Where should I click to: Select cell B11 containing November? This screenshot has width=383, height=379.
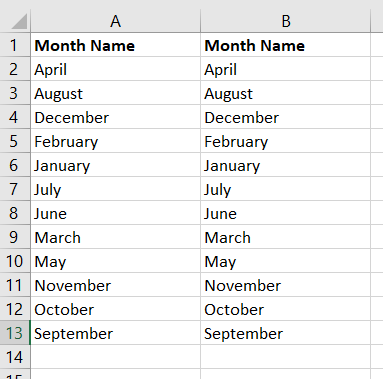click(x=286, y=285)
